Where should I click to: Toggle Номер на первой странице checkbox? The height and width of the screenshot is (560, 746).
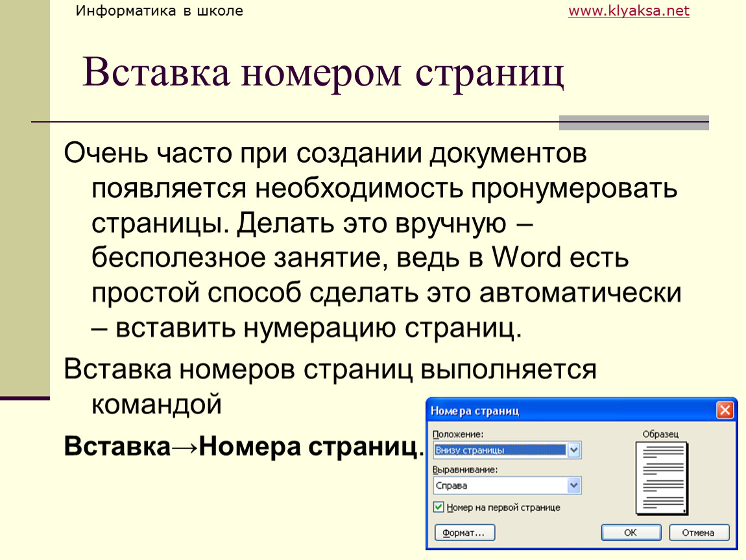tap(439, 507)
